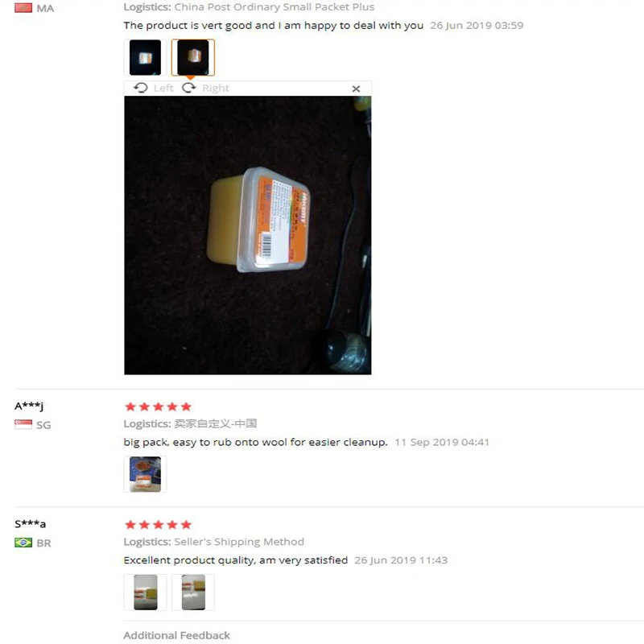
Task: Open the first thumbnail in MA review
Action: pyautogui.click(x=145, y=57)
